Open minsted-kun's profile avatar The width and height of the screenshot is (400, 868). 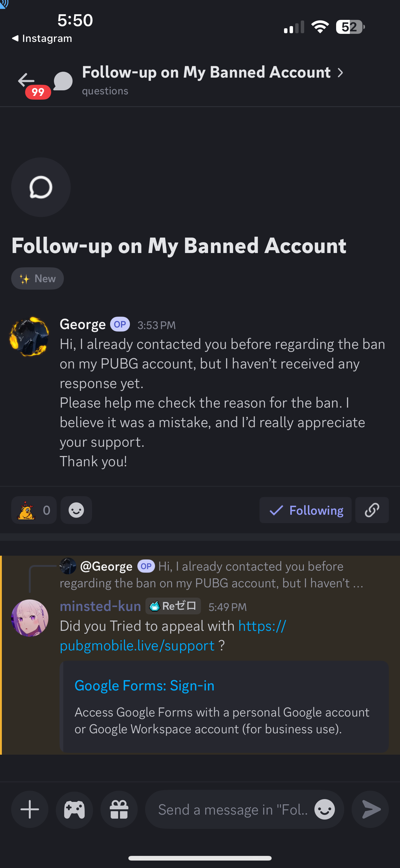click(30, 618)
